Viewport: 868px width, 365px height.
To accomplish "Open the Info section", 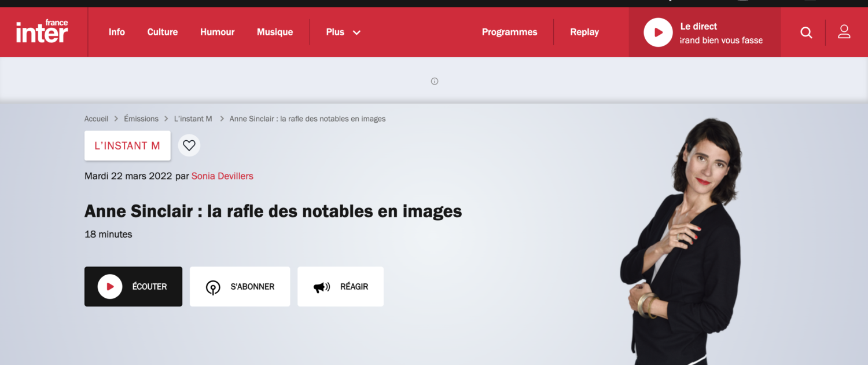I will (117, 32).
